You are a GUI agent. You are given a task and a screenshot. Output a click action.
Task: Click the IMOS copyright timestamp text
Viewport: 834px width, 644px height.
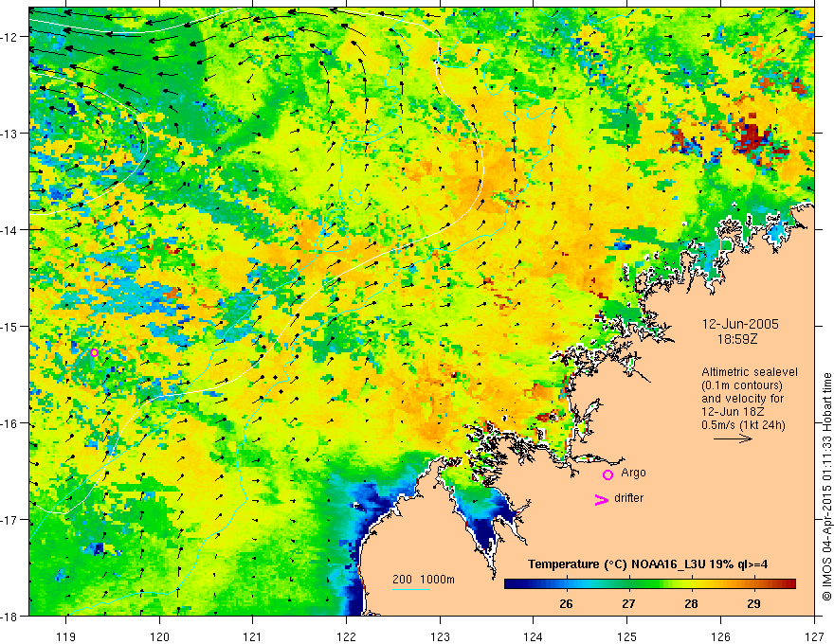826,488
